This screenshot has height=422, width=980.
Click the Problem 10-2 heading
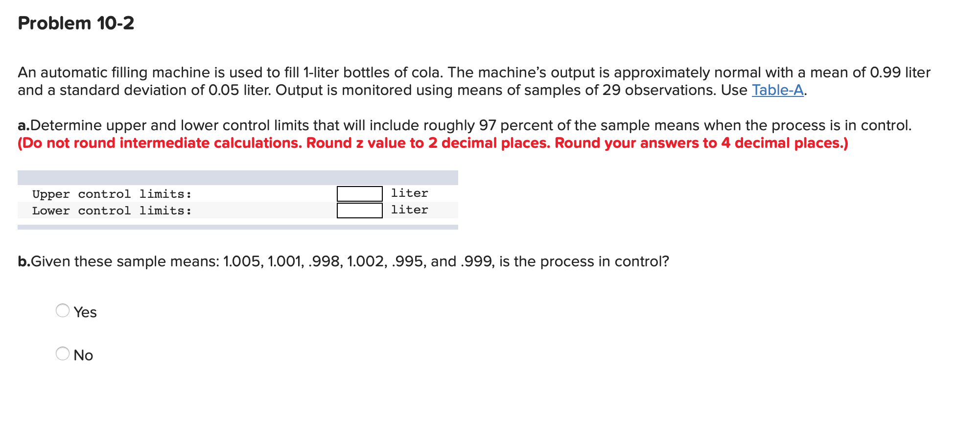(x=74, y=22)
